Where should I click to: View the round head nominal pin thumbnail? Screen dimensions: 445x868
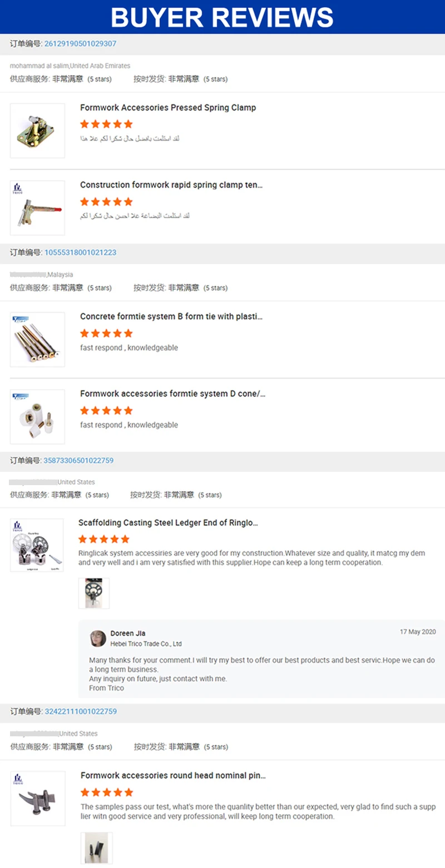click(38, 799)
